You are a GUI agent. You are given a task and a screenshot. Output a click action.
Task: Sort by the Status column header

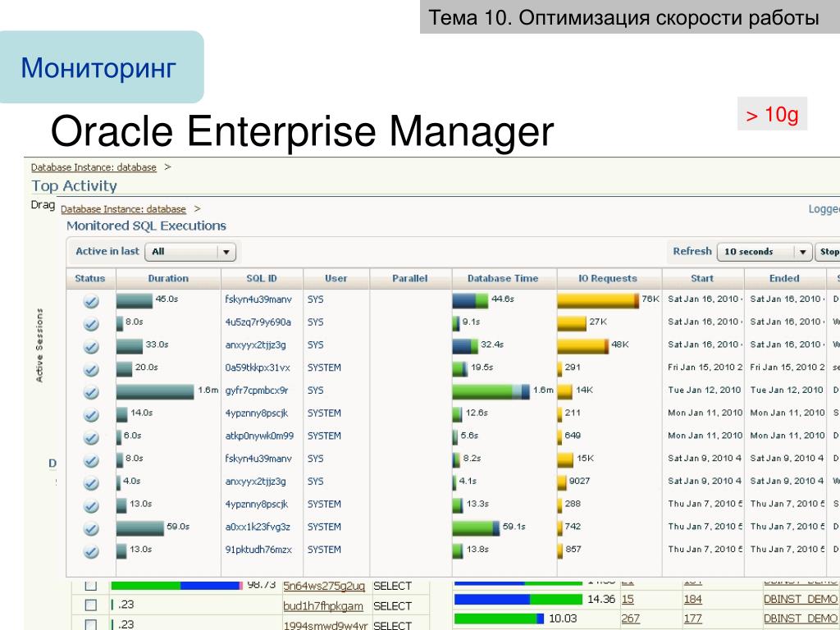(90, 279)
